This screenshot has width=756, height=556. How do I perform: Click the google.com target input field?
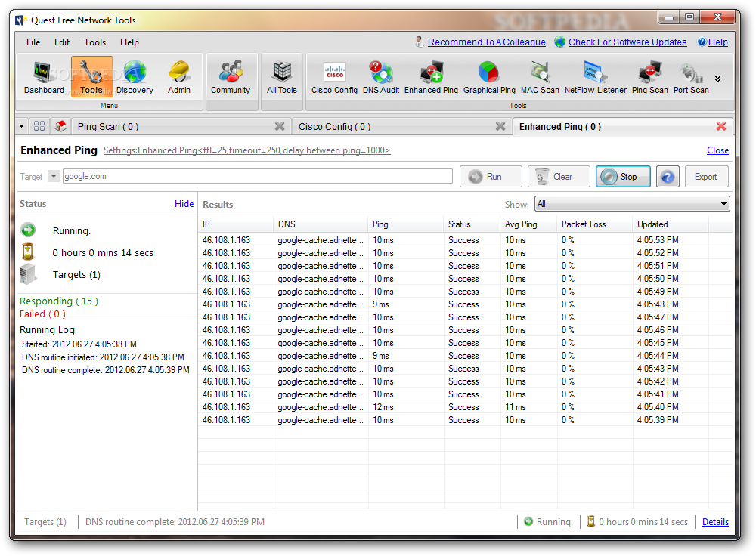pyautogui.click(x=258, y=176)
